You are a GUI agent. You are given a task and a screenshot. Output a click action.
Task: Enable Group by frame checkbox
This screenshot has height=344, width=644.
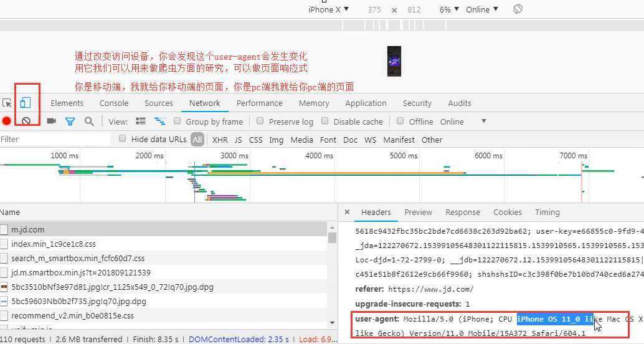click(178, 121)
